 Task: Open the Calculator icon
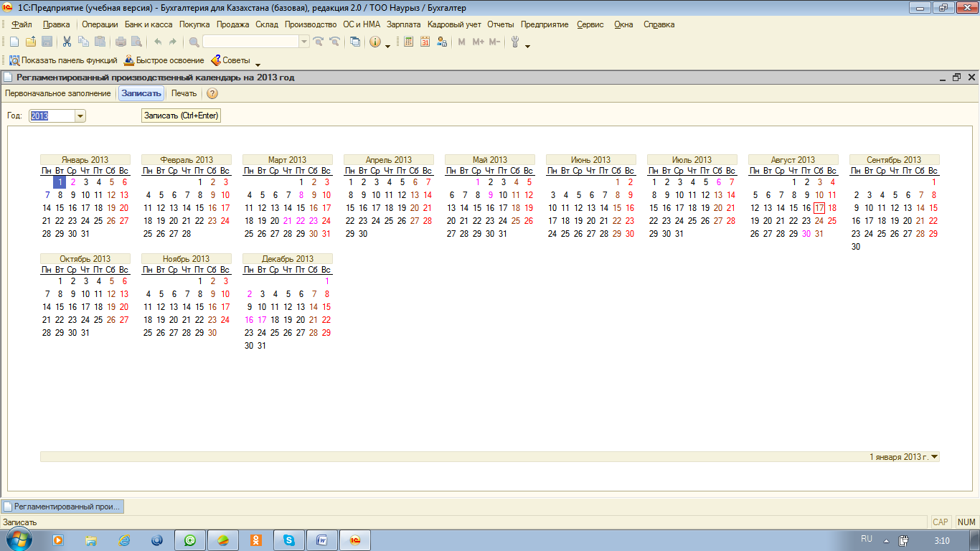[409, 42]
